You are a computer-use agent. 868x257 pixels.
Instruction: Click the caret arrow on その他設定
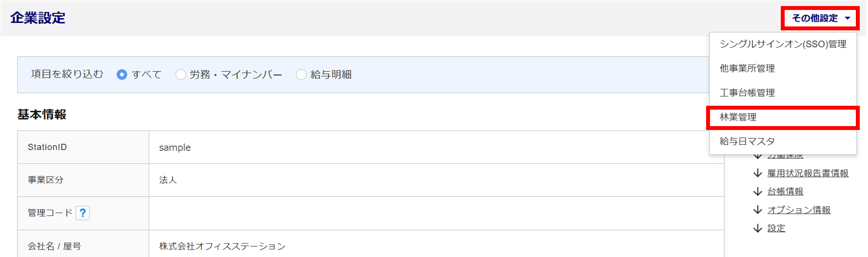[848, 18]
